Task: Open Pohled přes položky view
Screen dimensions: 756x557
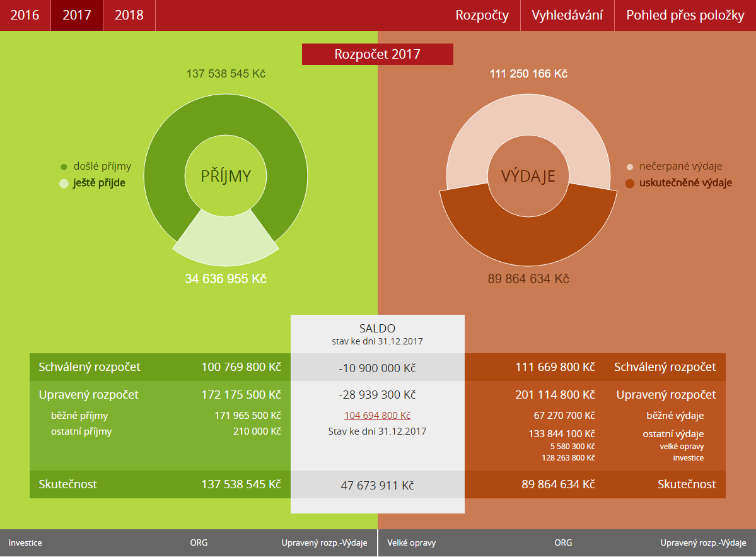Action: [x=685, y=15]
